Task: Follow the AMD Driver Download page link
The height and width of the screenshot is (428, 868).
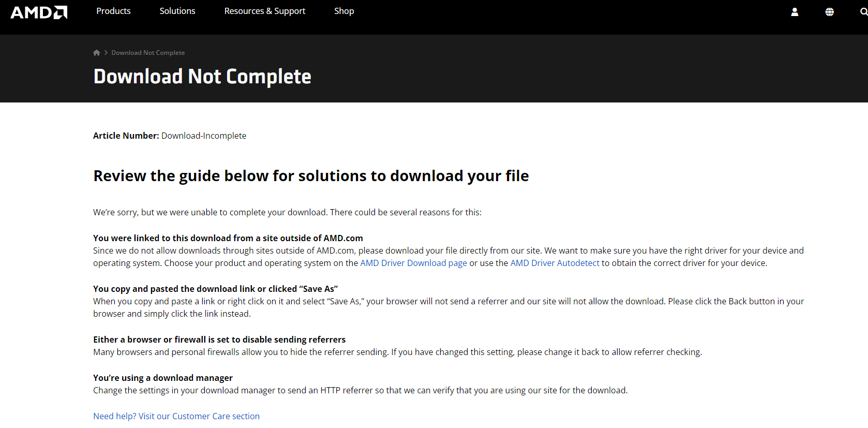Action: [413, 263]
